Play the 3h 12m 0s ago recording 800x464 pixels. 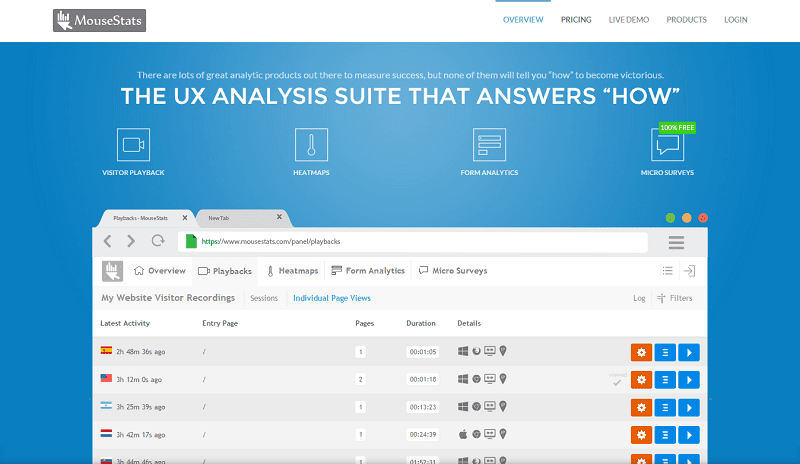[689, 380]
